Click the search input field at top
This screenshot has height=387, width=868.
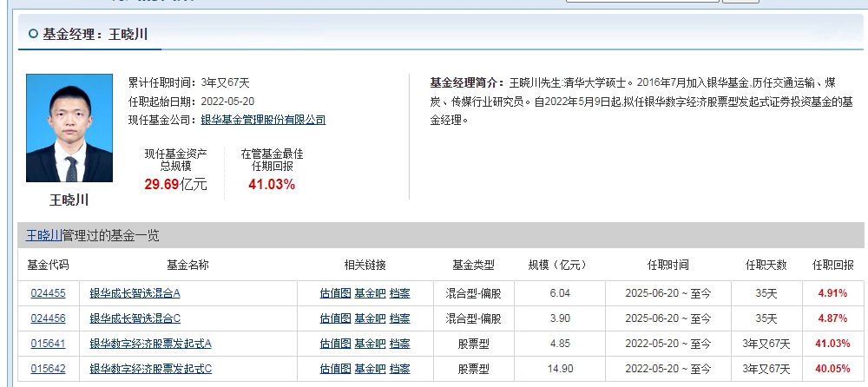[x=642, y=1]
